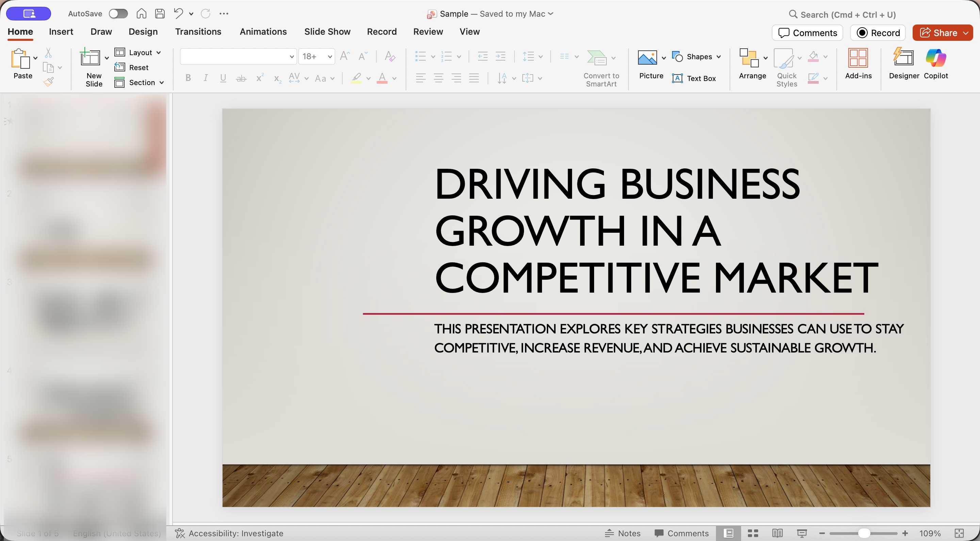Toggle the Notes pane
The width and height of the screenshot is (980, 541).
point(623,533)
